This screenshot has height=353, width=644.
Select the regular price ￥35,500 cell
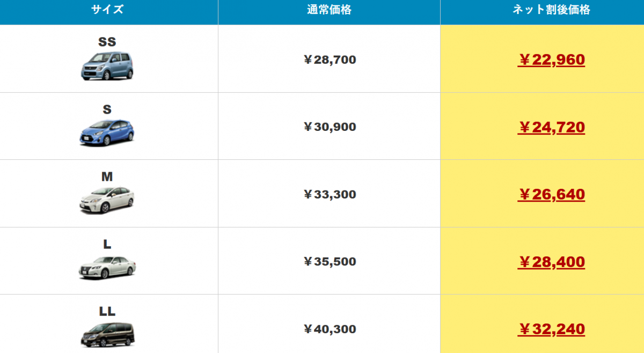[330, 262]
